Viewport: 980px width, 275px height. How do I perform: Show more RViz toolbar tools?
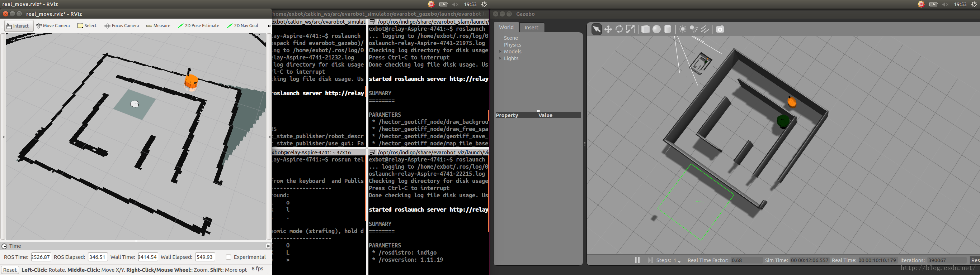tap(269, 26)
